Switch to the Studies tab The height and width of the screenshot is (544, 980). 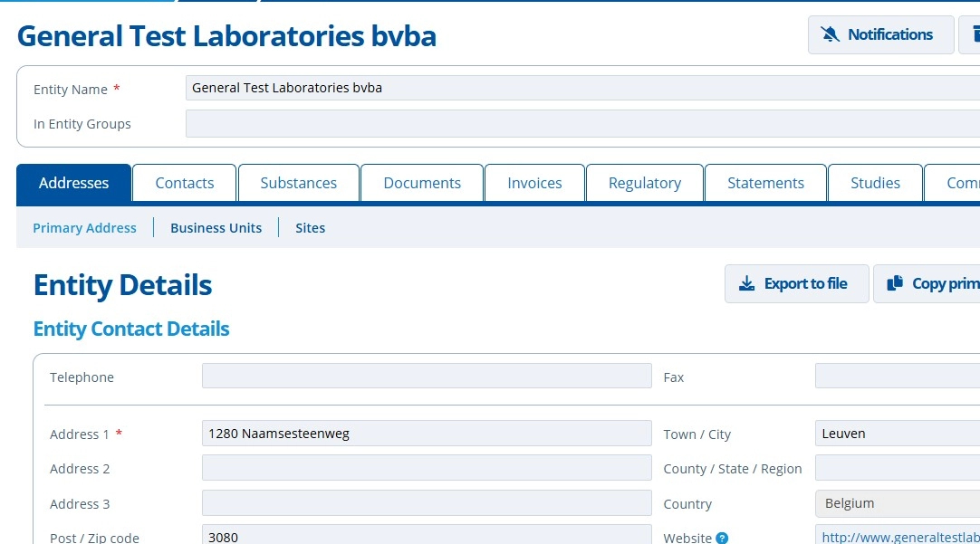[x=875, y=183]
